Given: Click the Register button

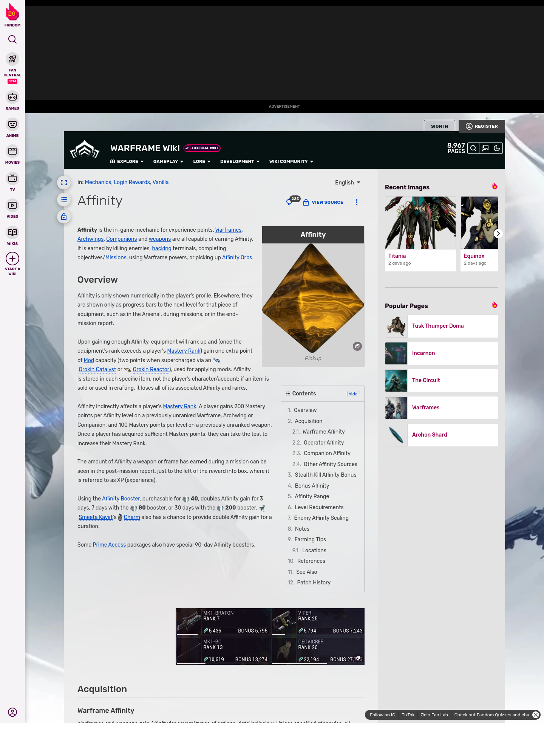Looking at the screenshot, I should pos(482,126).
